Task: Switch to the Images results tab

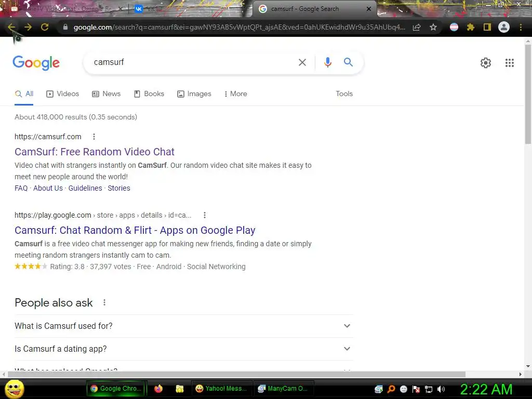Action: point(194,94)
